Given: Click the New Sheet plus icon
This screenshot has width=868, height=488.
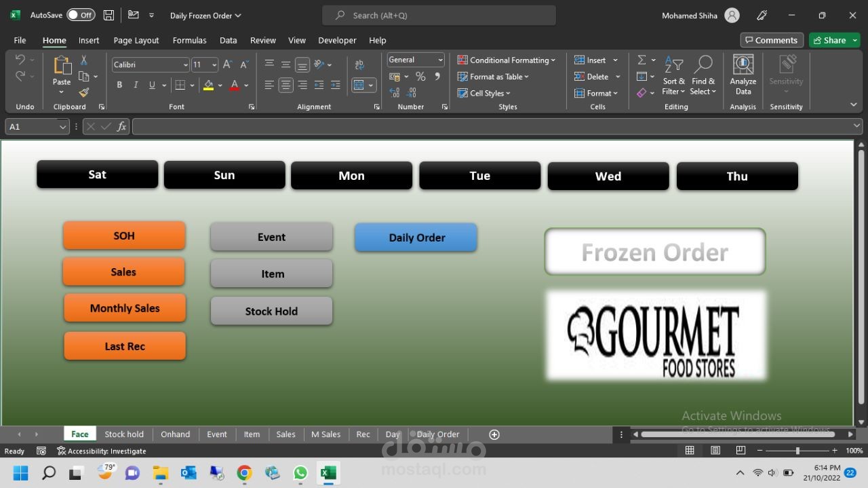Looking at the screenshot, I should [x=494, y=434].
